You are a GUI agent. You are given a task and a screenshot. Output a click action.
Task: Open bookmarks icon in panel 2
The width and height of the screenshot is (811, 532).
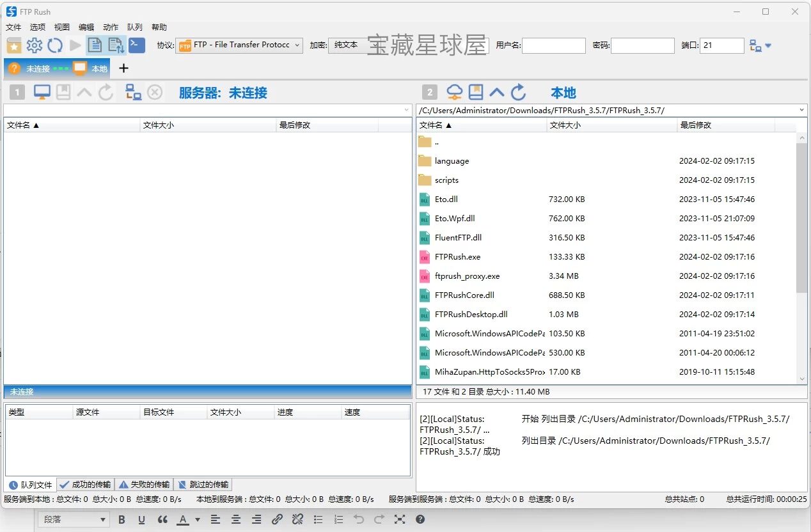476,93
